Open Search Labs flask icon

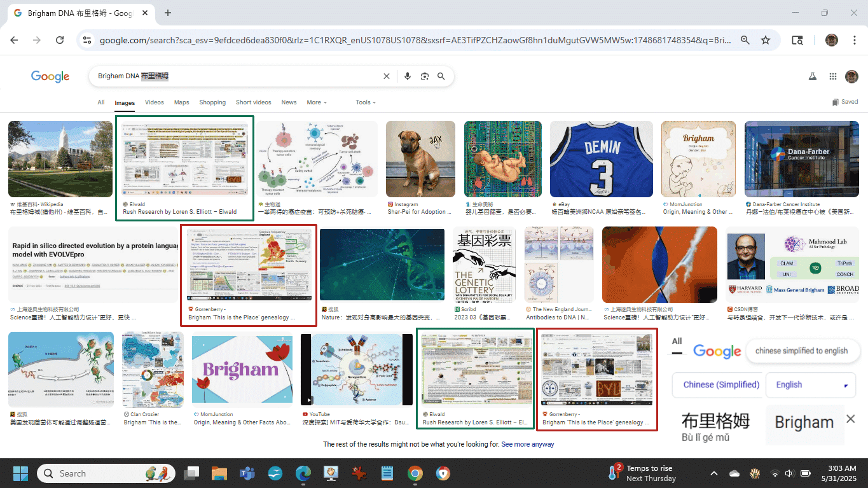click(812, 76)
